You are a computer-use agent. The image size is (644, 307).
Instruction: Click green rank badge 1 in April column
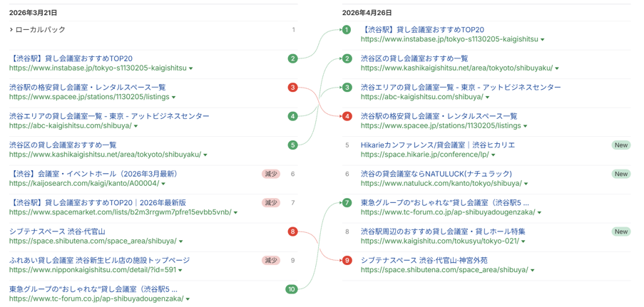pyautogui.click(x=347, y=30)
